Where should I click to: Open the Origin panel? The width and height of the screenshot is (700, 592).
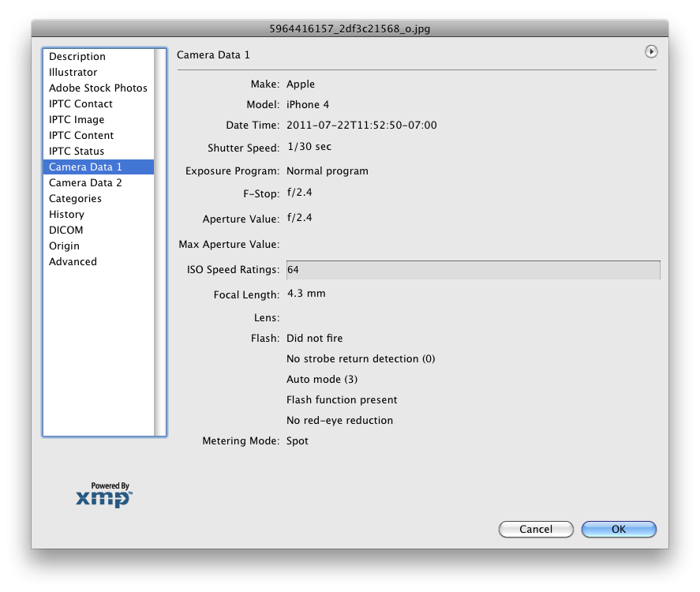(x=99, y=246)
